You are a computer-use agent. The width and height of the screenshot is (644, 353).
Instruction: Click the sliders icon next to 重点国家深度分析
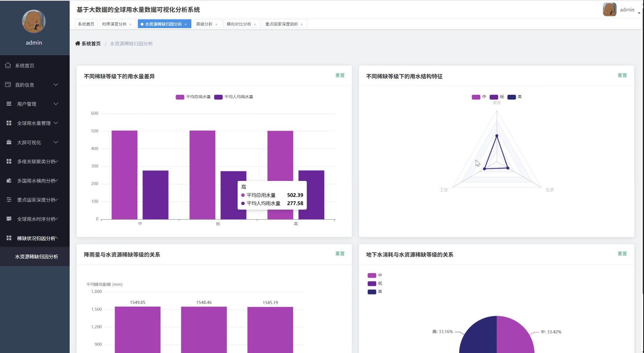(9, 200)
